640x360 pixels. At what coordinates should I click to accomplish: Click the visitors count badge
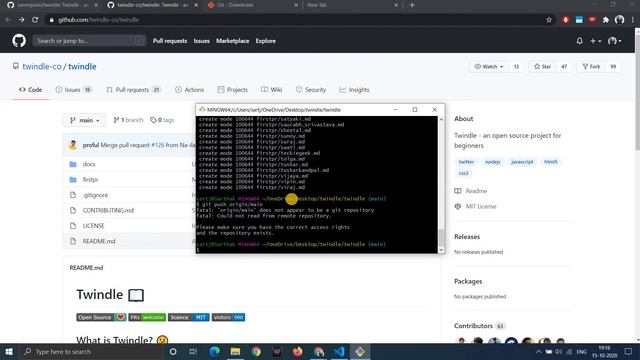point(228,317)
